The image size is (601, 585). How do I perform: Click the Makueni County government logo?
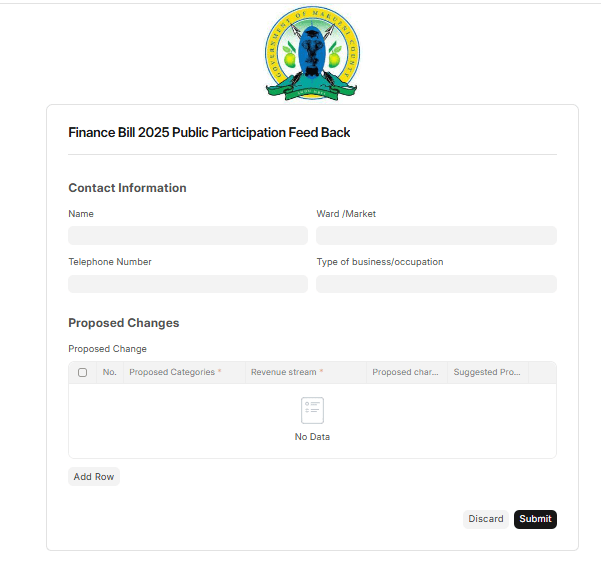point(312,54)
